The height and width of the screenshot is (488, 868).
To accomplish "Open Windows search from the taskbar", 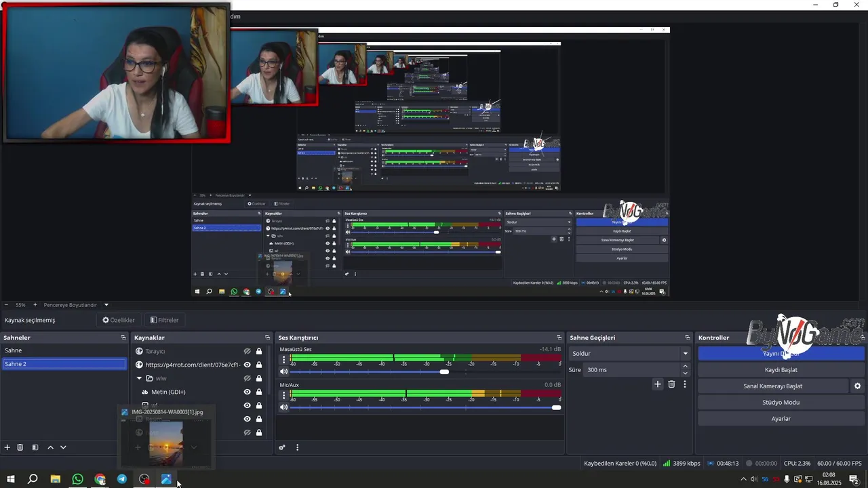I will (33, 479).
